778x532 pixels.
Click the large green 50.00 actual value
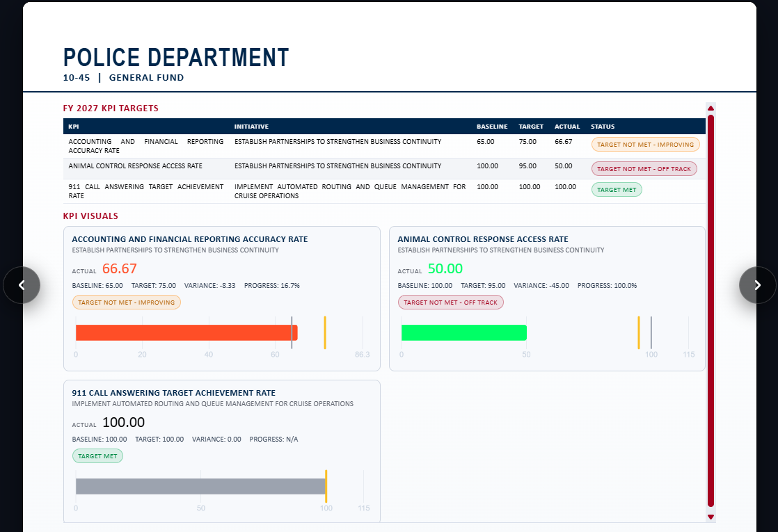445,268
